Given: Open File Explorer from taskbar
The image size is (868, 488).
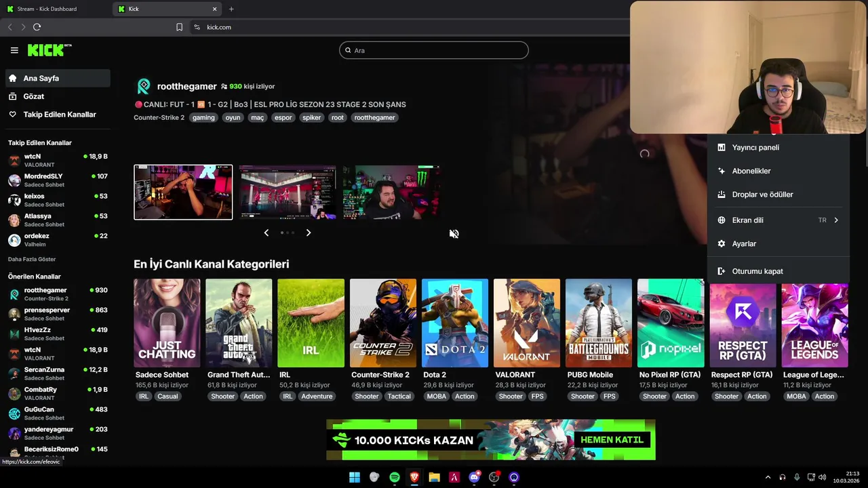Looking at the screenshot, I should point(434,477).
